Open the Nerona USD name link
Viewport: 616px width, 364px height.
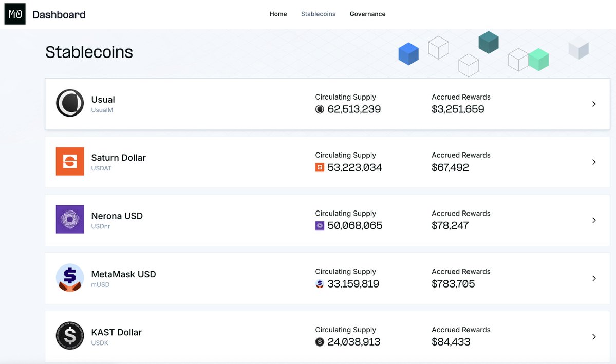(x=117, y=216)
